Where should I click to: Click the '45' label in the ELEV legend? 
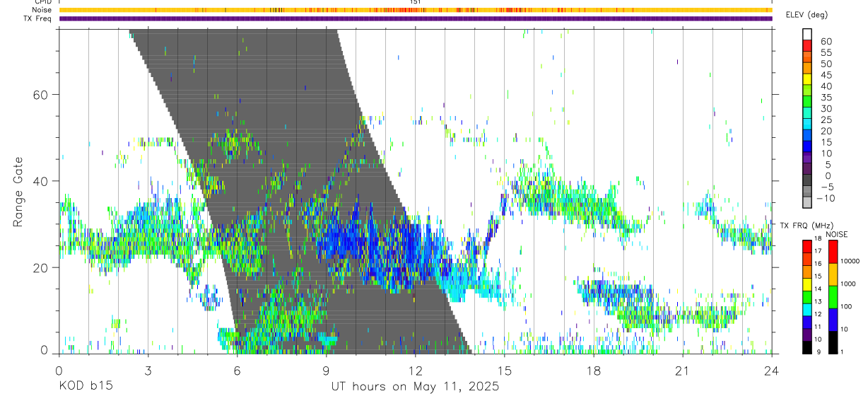[826, 75]
